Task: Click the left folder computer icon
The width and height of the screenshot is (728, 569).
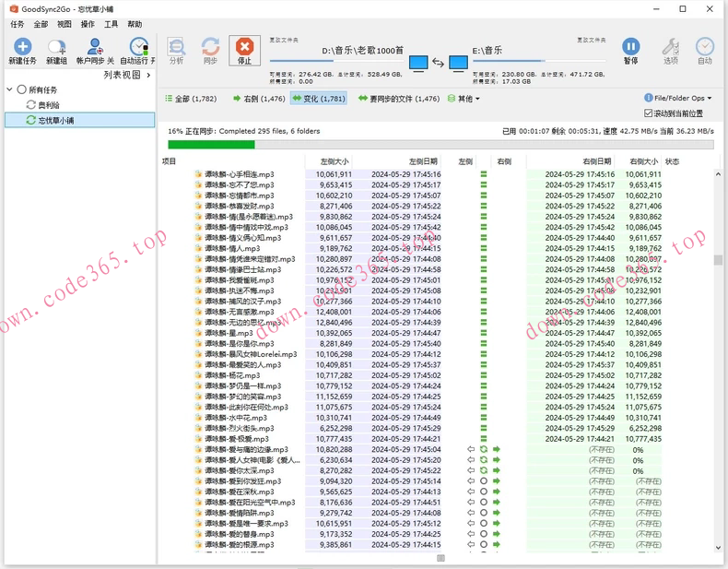Action: coord(417,63)
